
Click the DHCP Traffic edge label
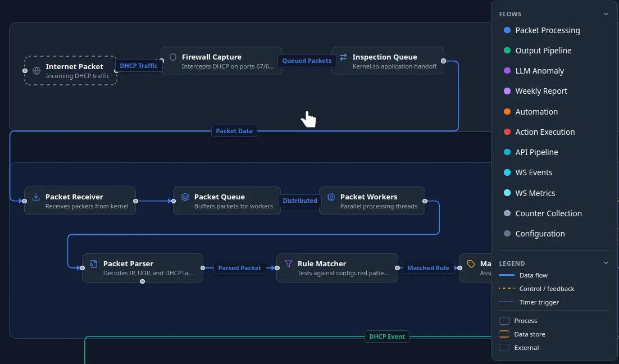(x=139, y=66)
